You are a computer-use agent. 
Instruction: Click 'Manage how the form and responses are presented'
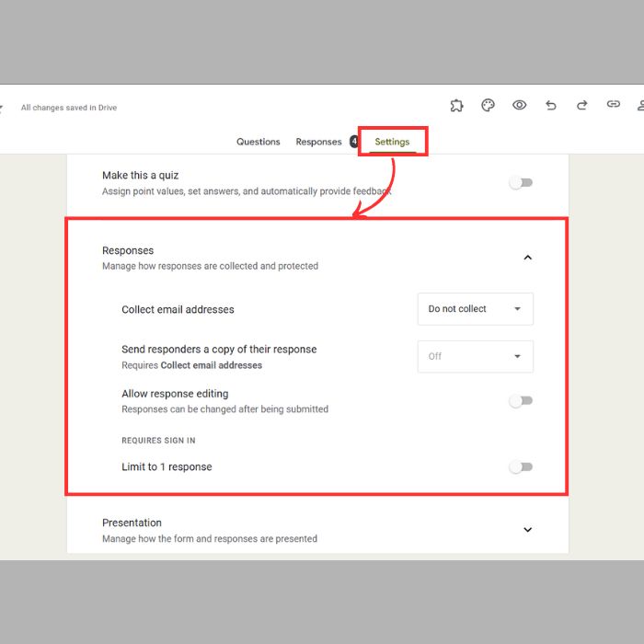[210, 538]
